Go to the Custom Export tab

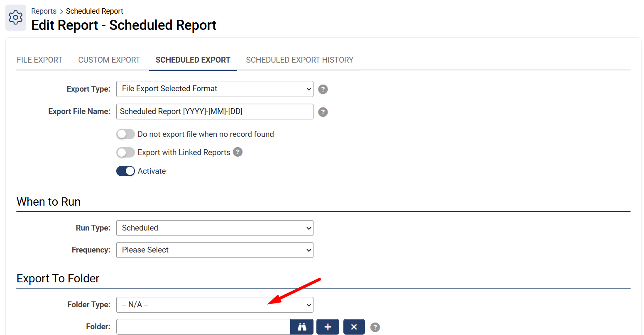tap(109, 60)
